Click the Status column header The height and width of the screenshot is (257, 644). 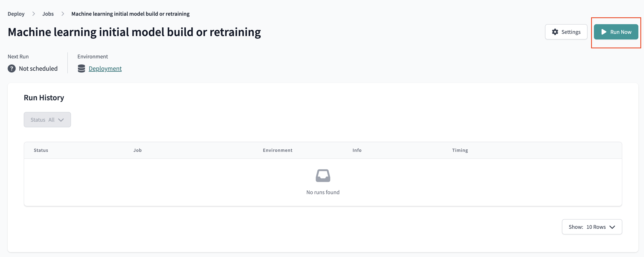(x=41, y=150)
